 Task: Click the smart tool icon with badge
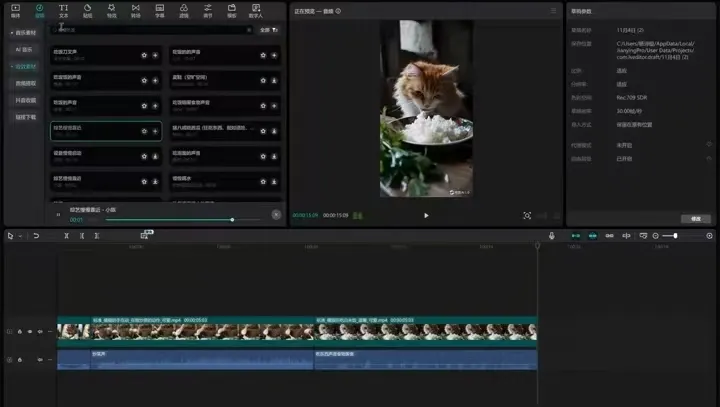(x=146, y=235)
